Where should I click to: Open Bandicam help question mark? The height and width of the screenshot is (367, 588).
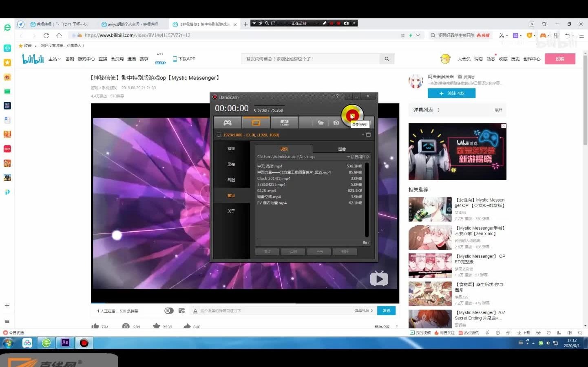[x=337, y=97]
